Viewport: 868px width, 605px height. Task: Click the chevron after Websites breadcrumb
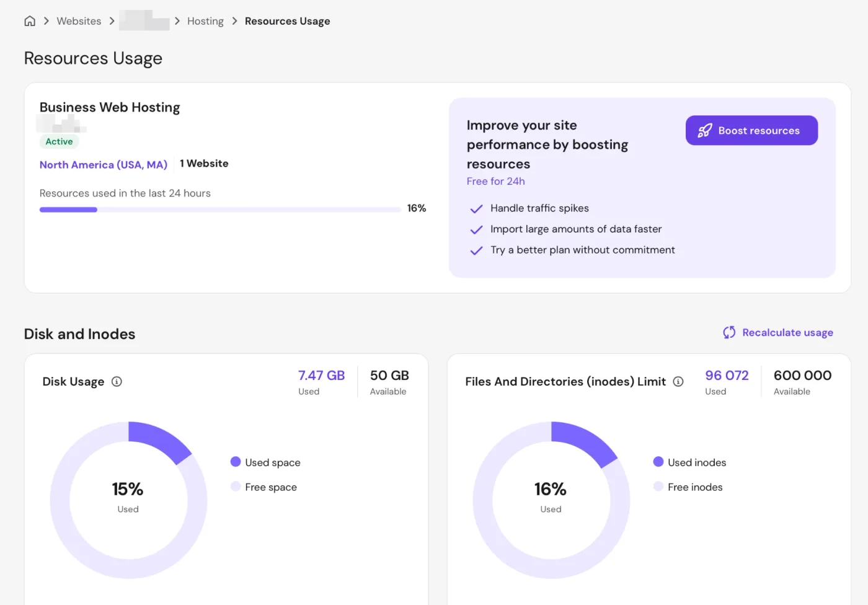112,21
